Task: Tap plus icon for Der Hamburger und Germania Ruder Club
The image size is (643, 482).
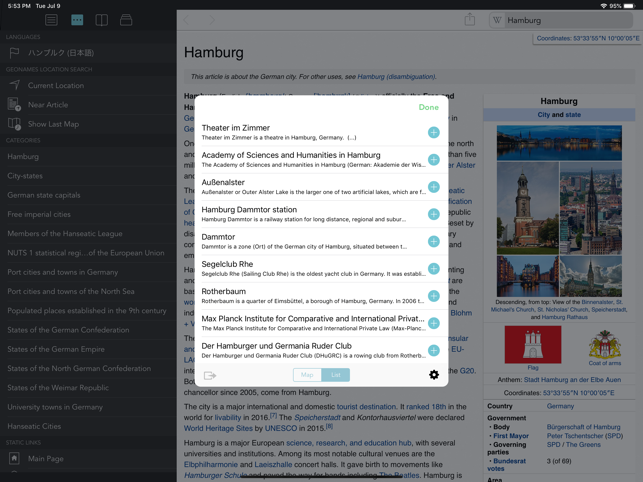Action: click(x=433, y=350)
